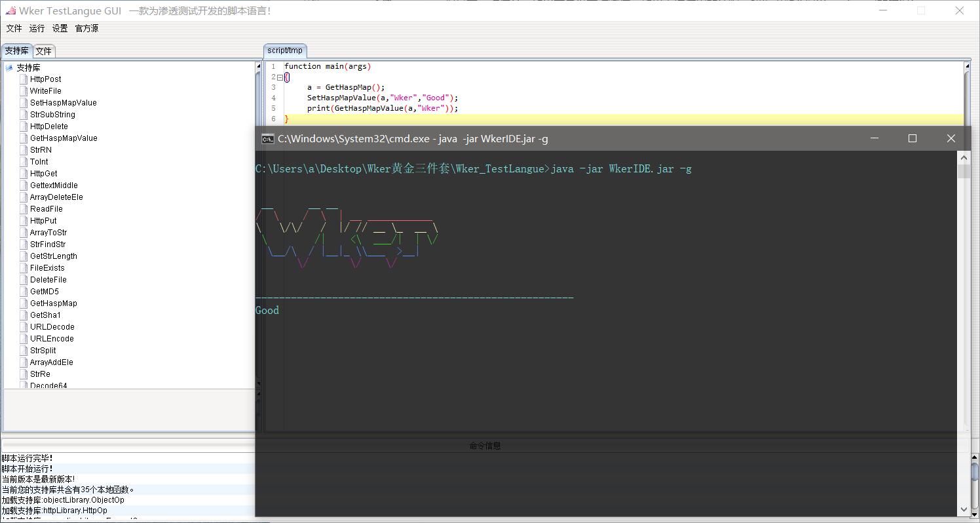The image size is (980, 523).
Task: Click the GetStrLength file icon
Action: (x=24, y=256)
